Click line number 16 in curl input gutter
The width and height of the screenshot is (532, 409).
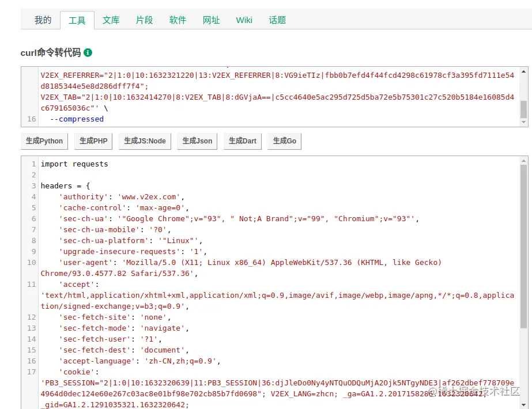click(x=32, y=119)
